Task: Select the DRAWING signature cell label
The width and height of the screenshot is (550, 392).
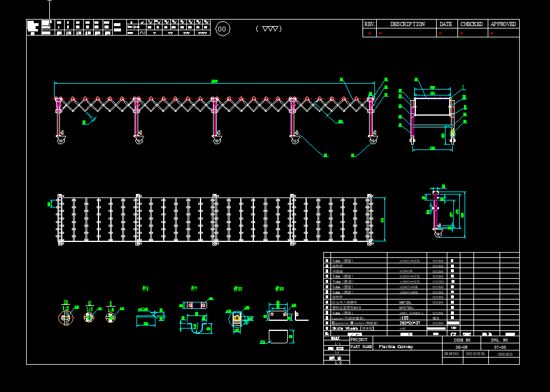Action: 452,354
